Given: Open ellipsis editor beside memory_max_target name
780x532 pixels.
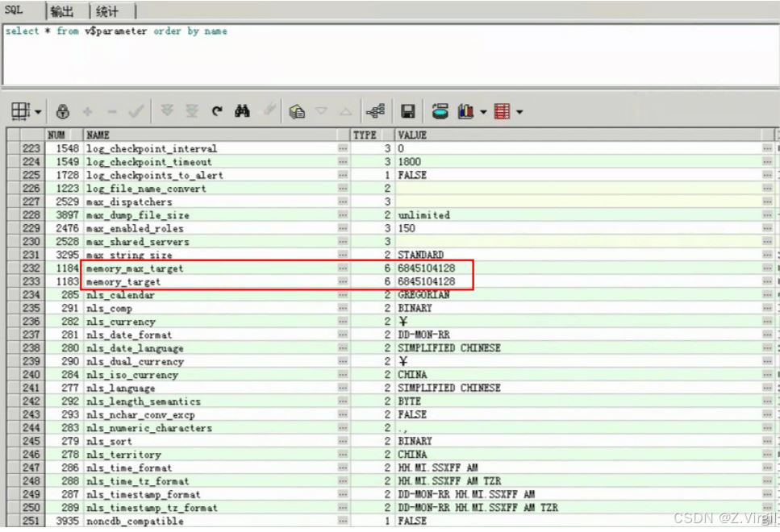Looking at the screenshot, I should pos(343,268).
